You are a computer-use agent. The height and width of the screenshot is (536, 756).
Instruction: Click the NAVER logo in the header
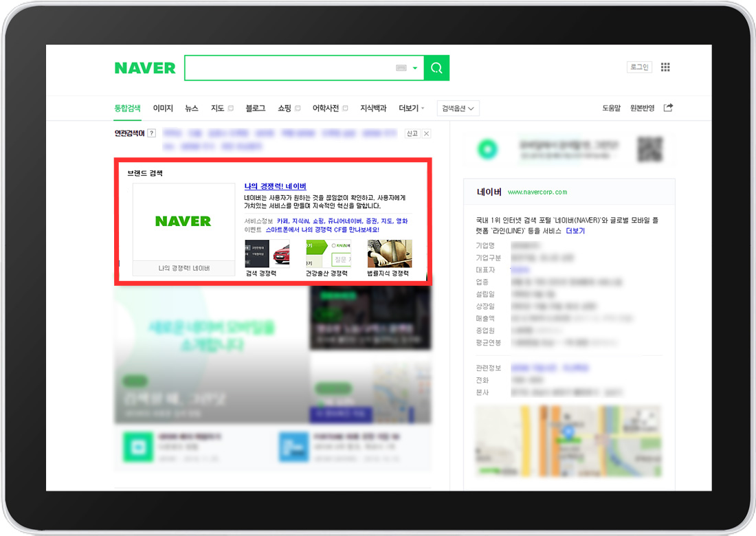click(x=145, y=68)
